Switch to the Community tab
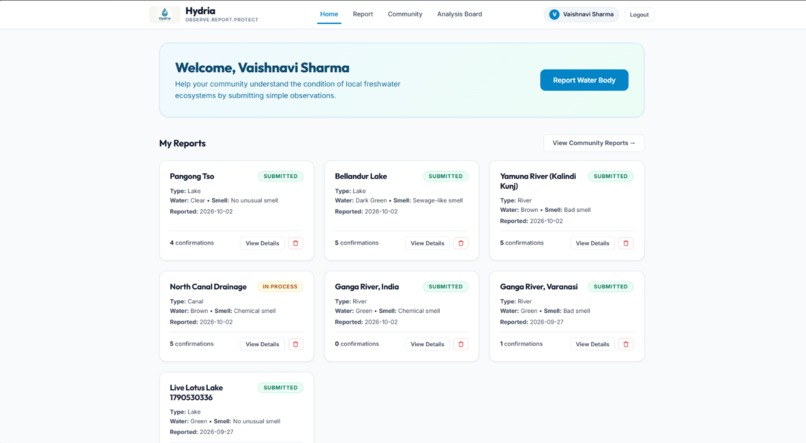This screenshot has width=806, height=443. 405,14
